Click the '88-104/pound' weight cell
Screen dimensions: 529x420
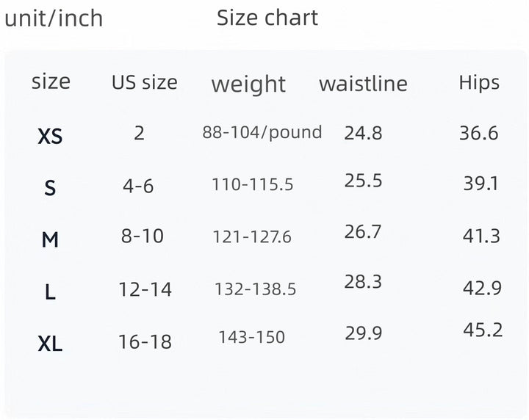[x=262, y=132]
